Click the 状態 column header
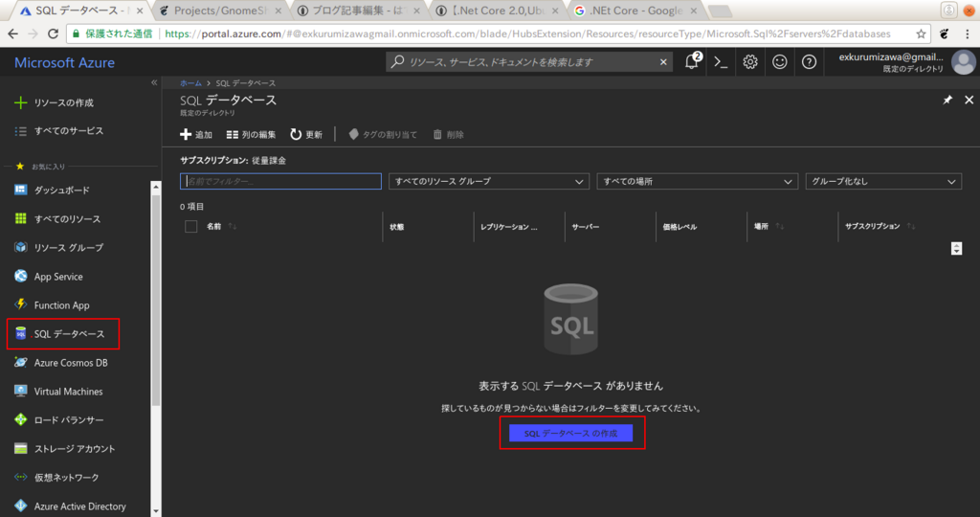Viewport: 980px width, 517px height. coord(397,227)
